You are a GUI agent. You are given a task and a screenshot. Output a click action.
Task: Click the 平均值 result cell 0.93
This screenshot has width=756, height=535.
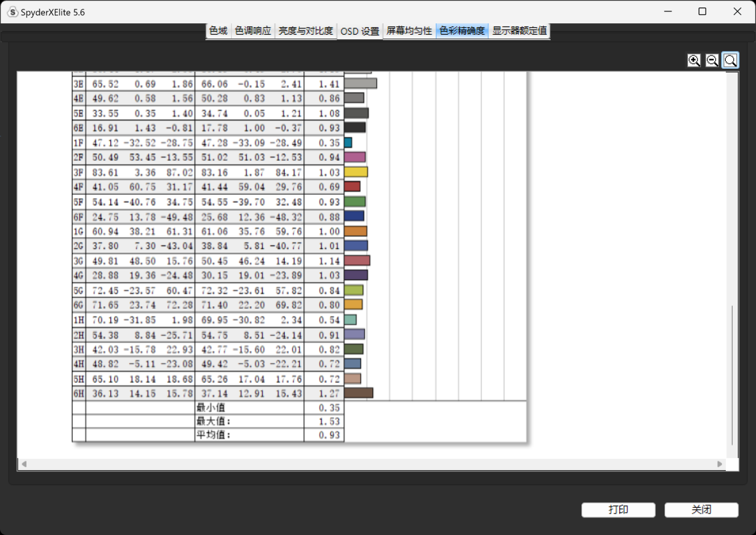[x=324, y=435]
